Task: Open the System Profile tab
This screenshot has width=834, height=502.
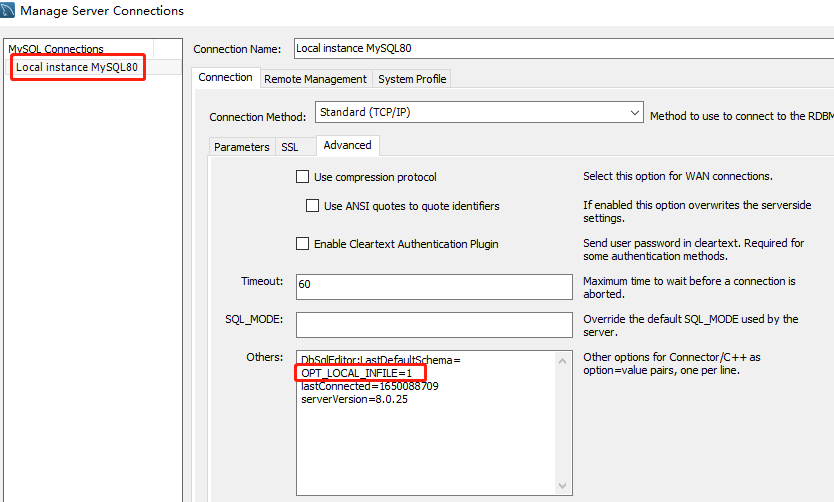Action: [412, 79]
